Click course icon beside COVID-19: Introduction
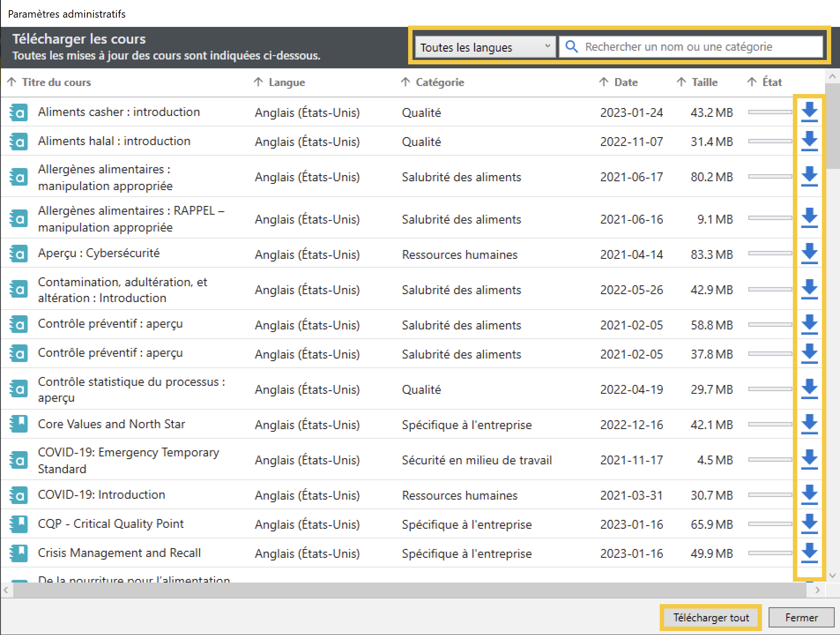Viewport: 840px width, 635px height. [x=19, y=495]
